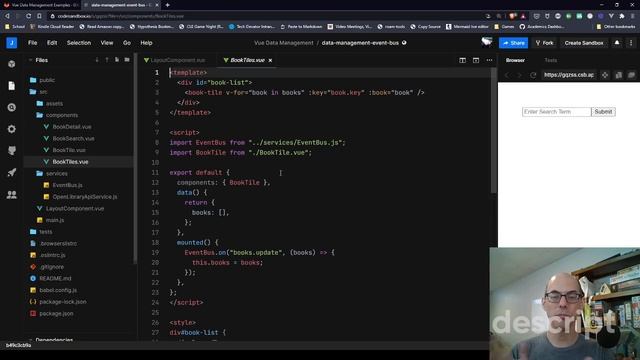Open the CodeSandbox dashboard logo button

click(x=11, y=42)
